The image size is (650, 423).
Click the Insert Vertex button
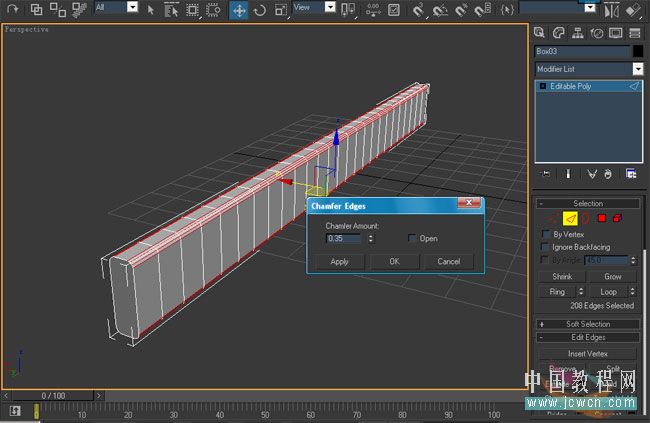587,354
